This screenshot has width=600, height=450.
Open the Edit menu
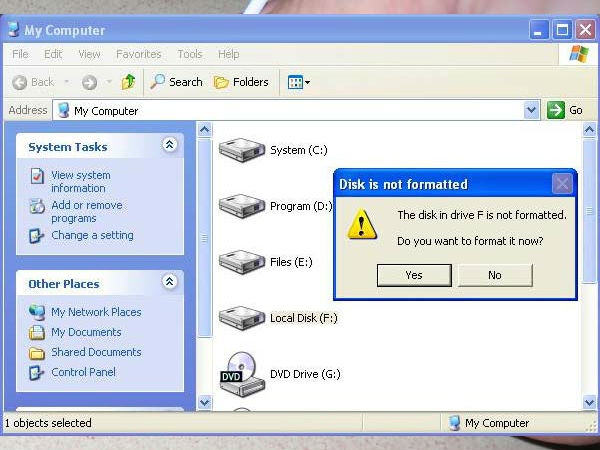53,54
